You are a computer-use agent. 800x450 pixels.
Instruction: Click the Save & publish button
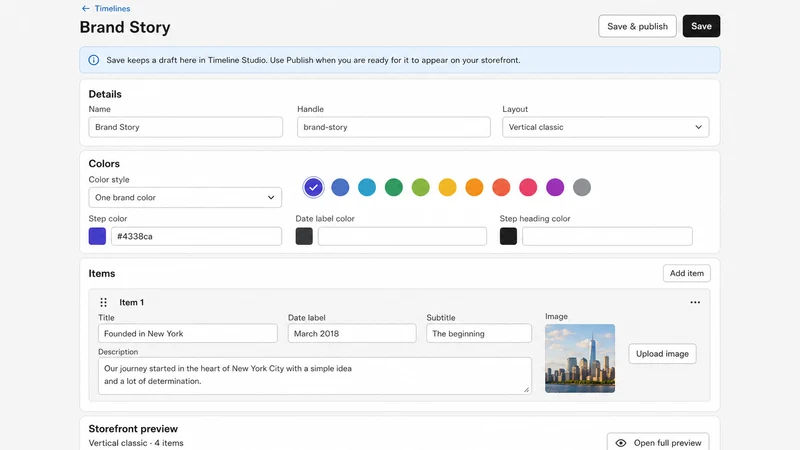[x=637, y=26]
